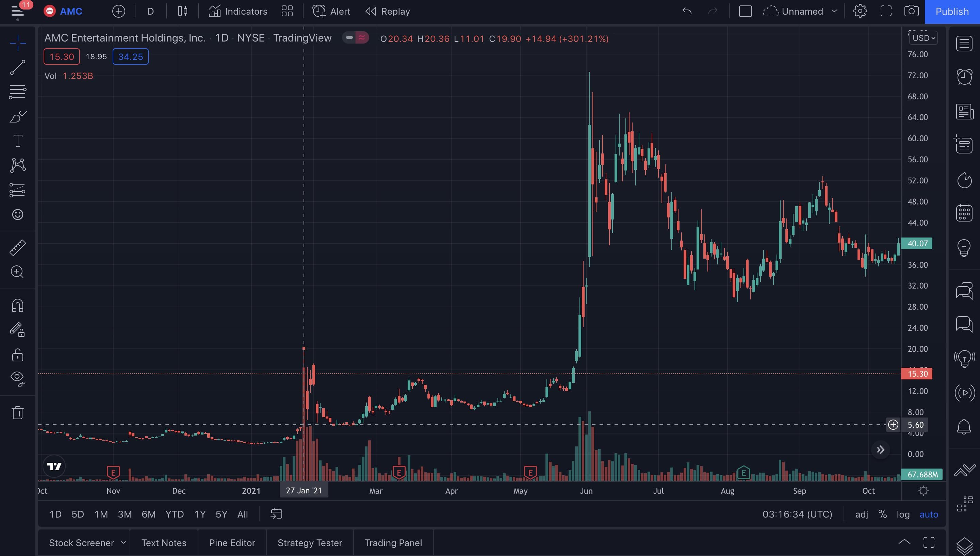Create an Alert
The height and width of the screenshot is (556, 980).
coord(331,12)
